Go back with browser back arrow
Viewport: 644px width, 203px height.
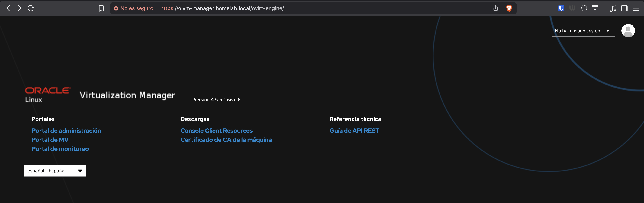[x=8, y=8]
